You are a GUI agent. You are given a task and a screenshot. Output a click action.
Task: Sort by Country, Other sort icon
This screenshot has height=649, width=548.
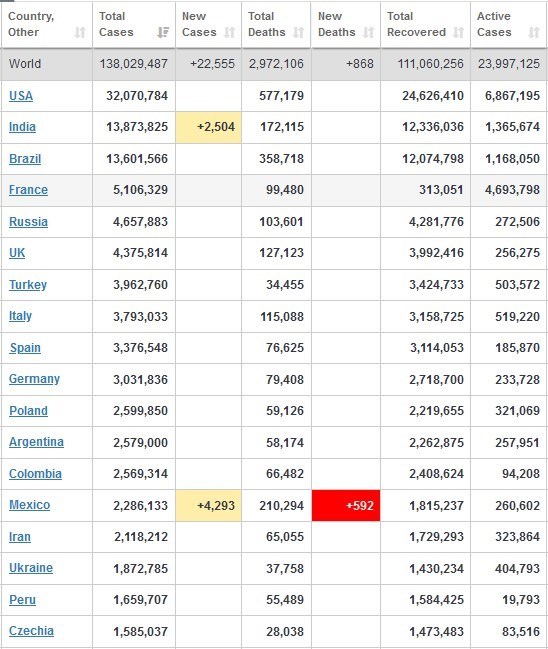(x=80, y=32)
